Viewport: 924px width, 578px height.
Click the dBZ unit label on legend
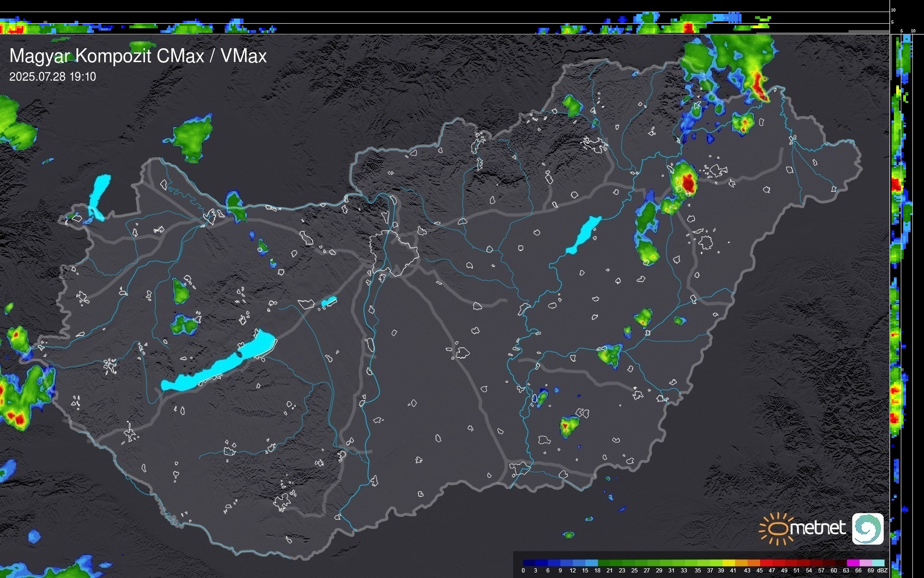pos(882,571)
